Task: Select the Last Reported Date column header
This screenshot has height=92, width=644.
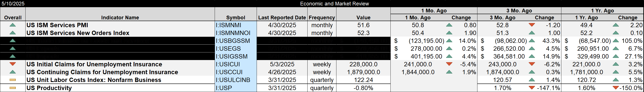Action: [x=282, y=17]
